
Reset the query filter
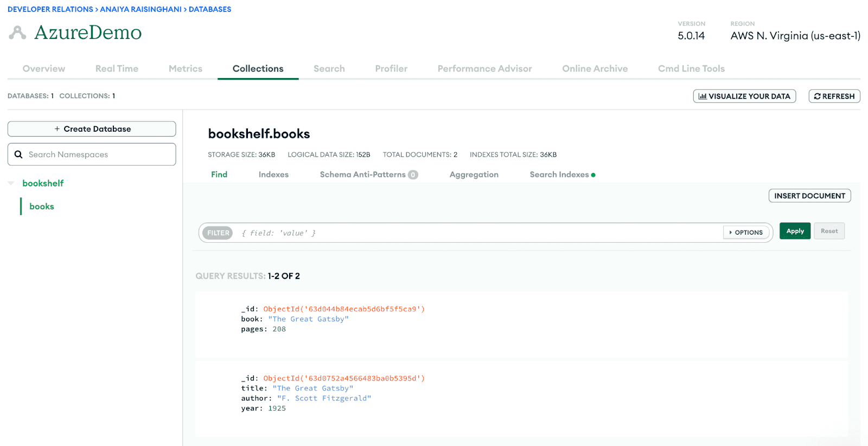pyautogui.click(x=828, y=231)
